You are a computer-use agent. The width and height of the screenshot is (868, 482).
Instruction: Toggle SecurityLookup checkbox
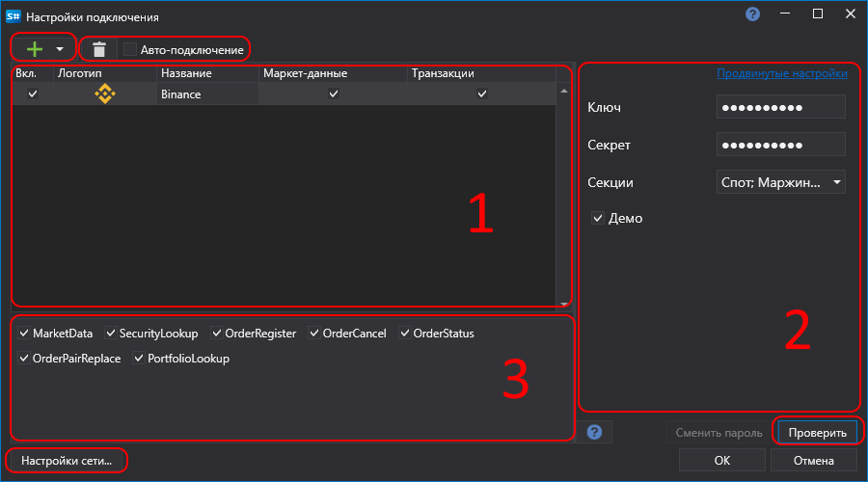[x=111, y=334]
